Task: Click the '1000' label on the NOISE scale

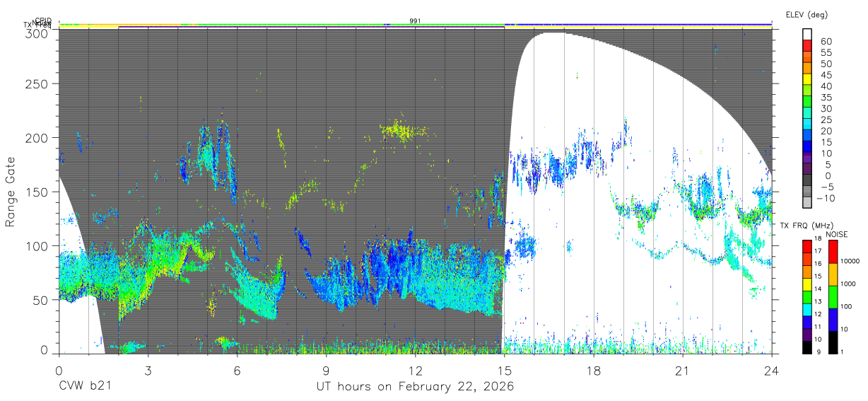Action: click(848, 284)
